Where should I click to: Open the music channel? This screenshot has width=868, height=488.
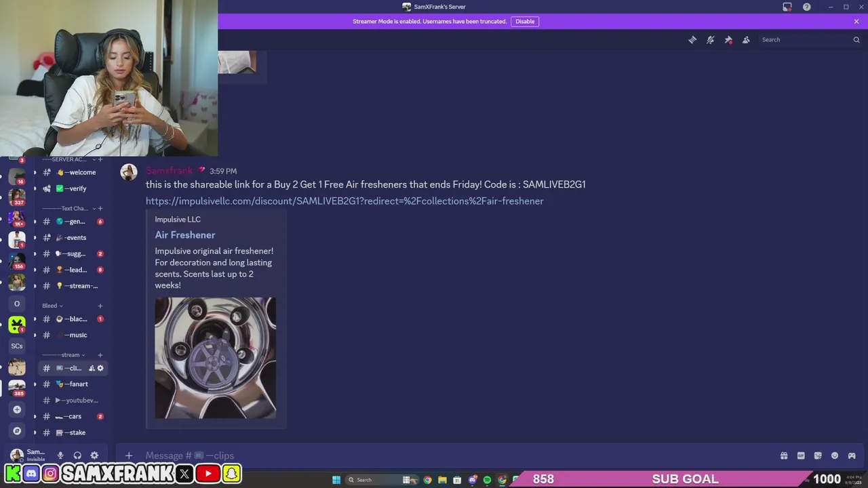point(74,335)
